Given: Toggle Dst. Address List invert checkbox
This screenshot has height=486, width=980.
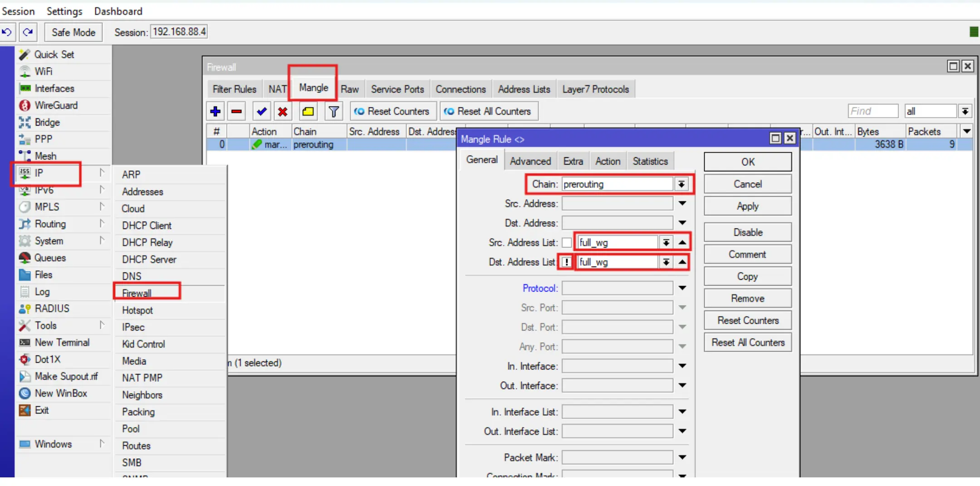Looking at the screenshot, I should 566,262.
